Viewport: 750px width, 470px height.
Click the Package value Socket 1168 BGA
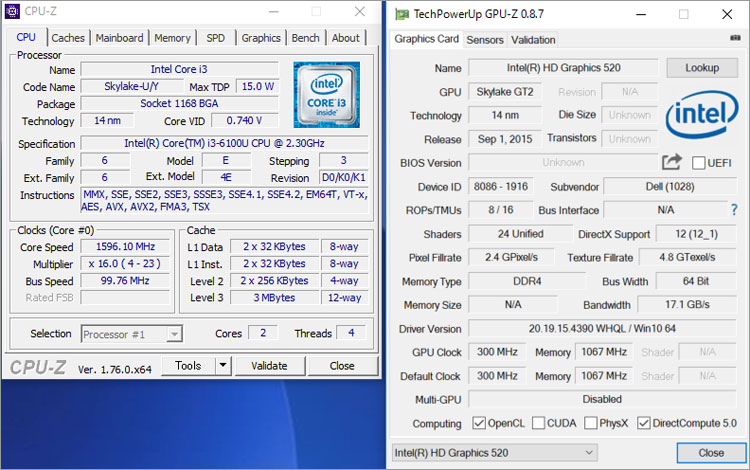tap(179, 104)
